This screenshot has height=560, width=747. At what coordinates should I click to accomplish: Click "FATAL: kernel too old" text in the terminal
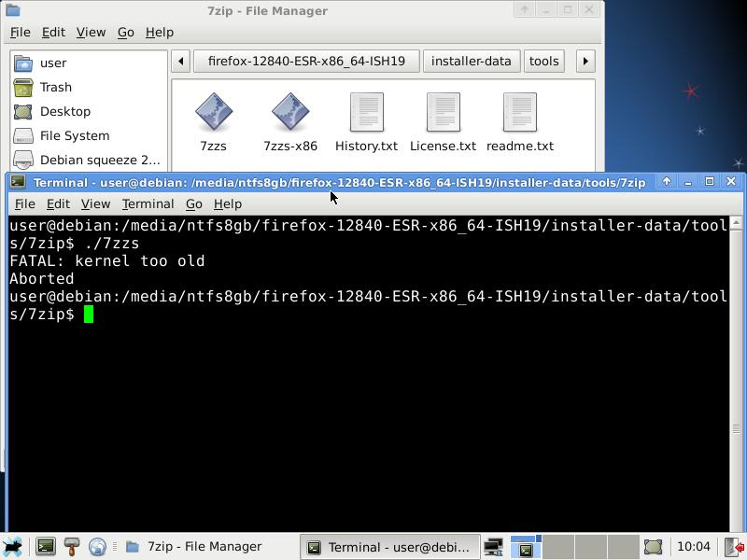[x=107, y=261]
